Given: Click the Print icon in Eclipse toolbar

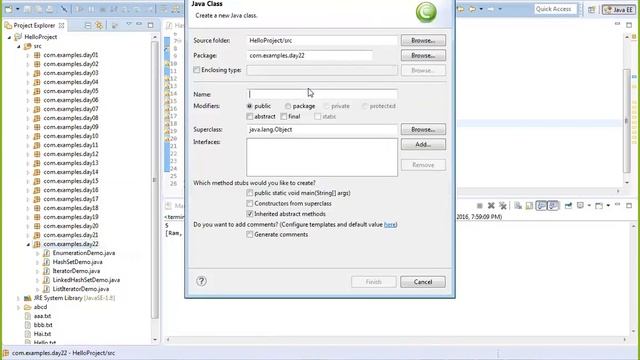Looking at the screenshot, I should click(49, 9).
